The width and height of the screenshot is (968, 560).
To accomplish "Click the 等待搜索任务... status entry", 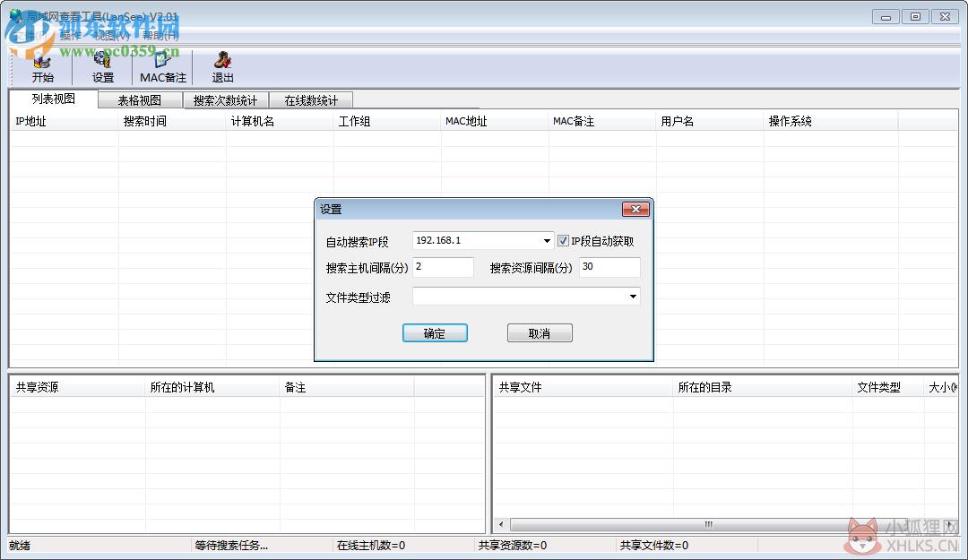I will point(231,546).
